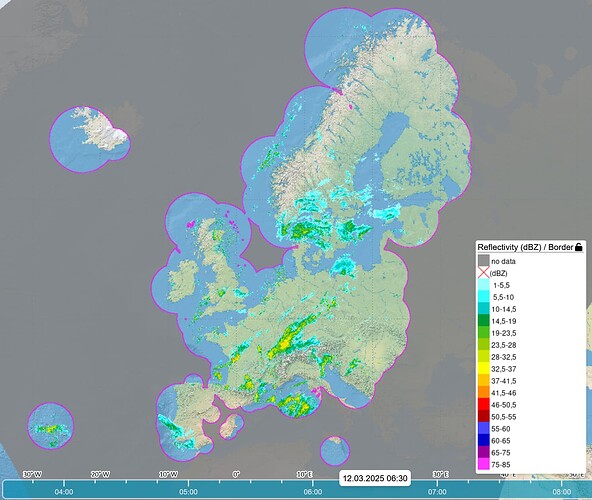This screenshot has height=500, width=592.
Task: Jump to 08:00 on the timeline
Action: click(x=562, y=492)
